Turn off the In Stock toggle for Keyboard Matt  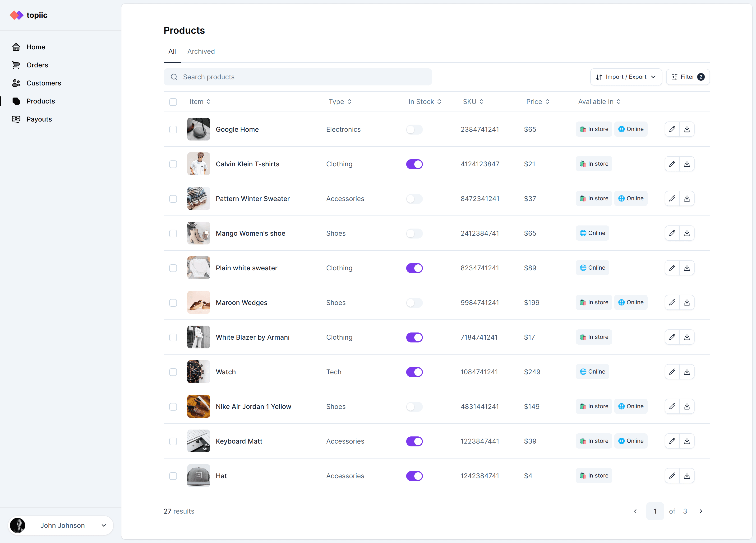point(414,441)
